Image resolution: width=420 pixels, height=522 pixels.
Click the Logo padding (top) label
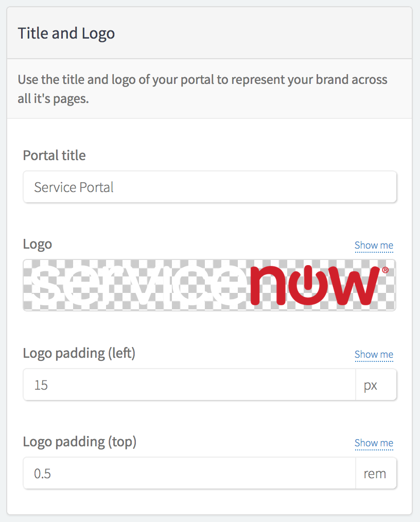(x=80, y=442)
